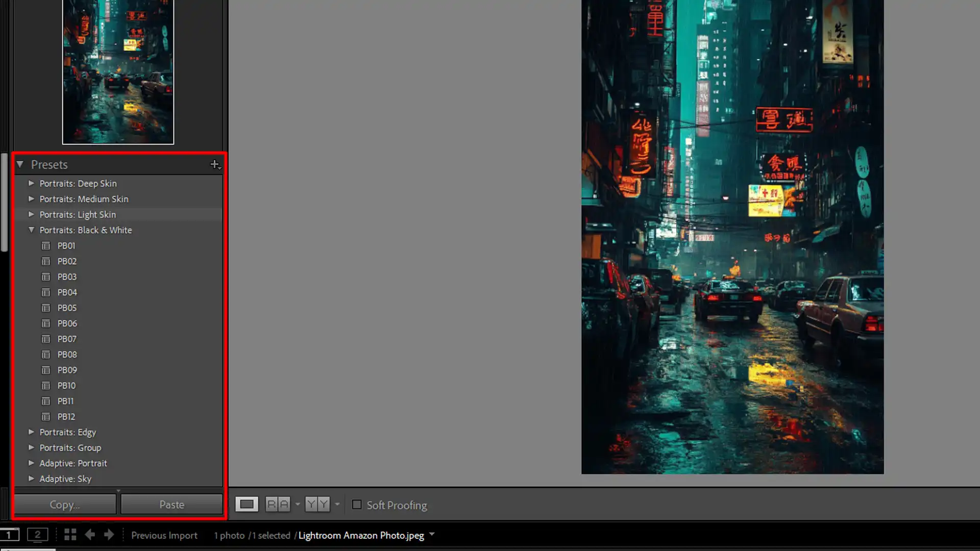This screenshot has height=551, width=980.
Task: Select main window display button 1
Action: [x=9, y=535]
